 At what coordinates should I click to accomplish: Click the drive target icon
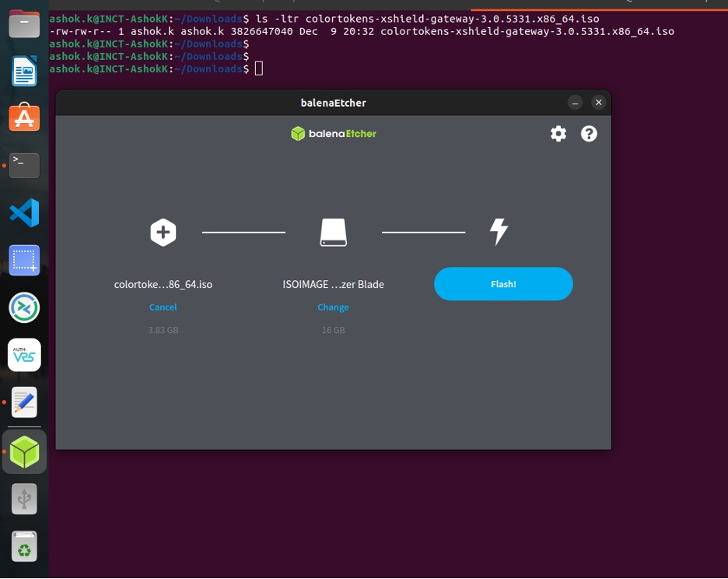point(334,232)
